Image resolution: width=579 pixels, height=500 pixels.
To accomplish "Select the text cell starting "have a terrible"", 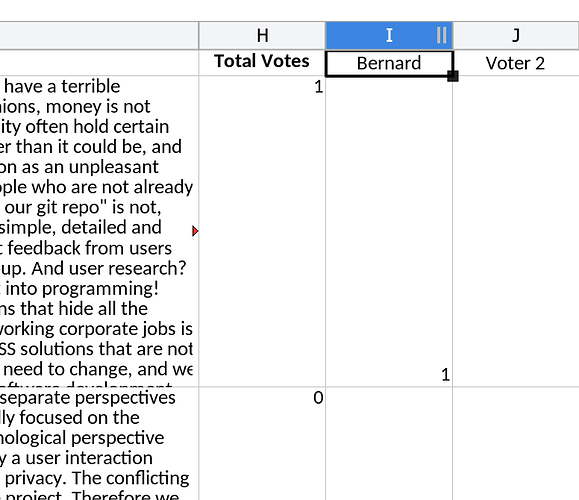I will (x=99, y=232).
